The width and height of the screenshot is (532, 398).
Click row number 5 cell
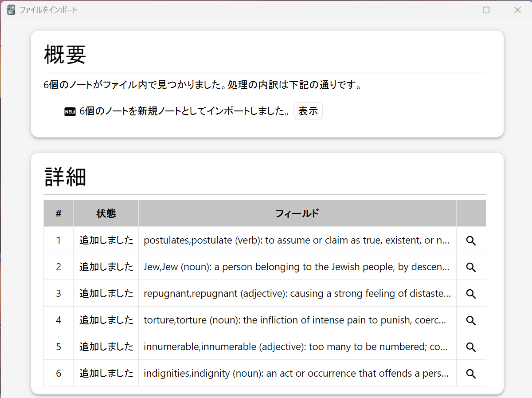coord(59,347)
